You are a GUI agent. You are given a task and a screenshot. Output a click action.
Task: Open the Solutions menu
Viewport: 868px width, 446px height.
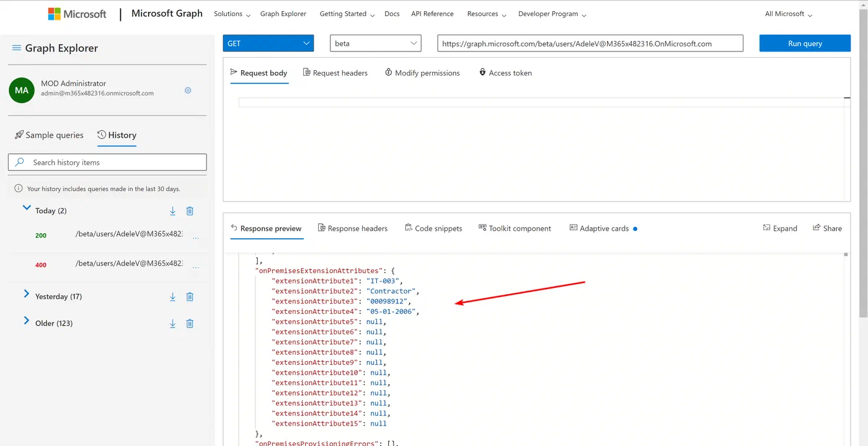coord(232,14)
